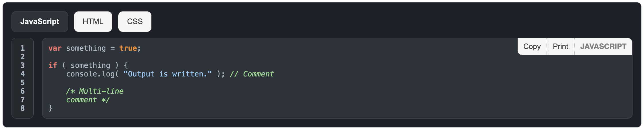Select the CSS tab

135,21
